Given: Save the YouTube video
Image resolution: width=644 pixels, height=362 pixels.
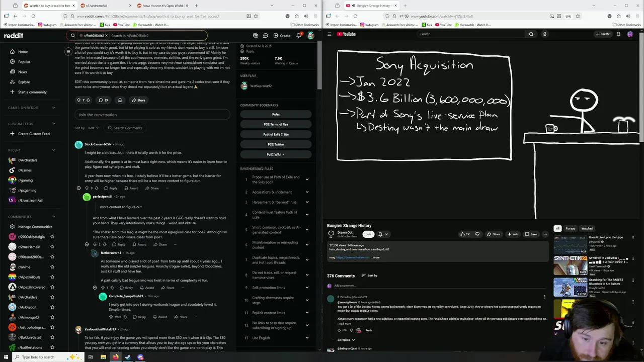Looking at the screenshot, I should point(531,234).
